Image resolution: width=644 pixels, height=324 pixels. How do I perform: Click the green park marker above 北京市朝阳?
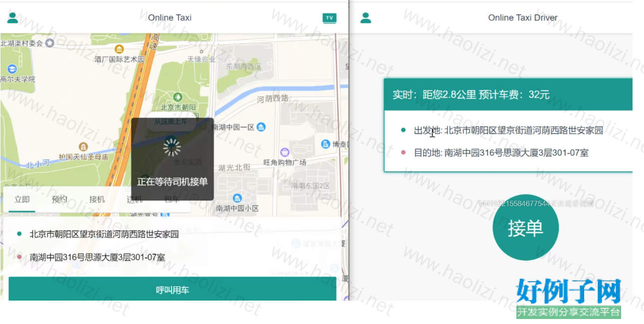click(x=176, y=97)
